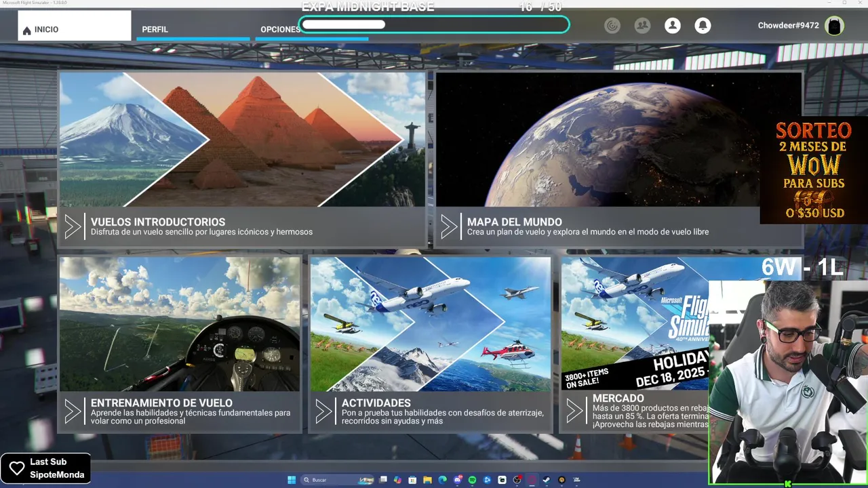Image resolution: width=868 pixels, height=488 pixels.
Task: Click the arrow icon beside Entrenamiento de Vuelo
Action: pos(73,411)
